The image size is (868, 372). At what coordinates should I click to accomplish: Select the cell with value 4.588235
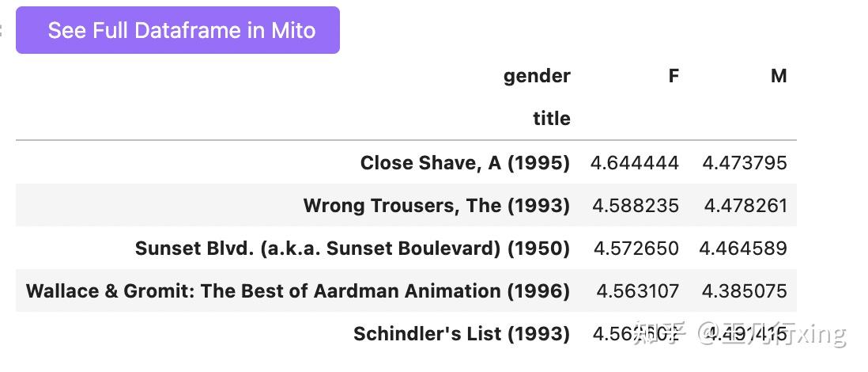635,206
